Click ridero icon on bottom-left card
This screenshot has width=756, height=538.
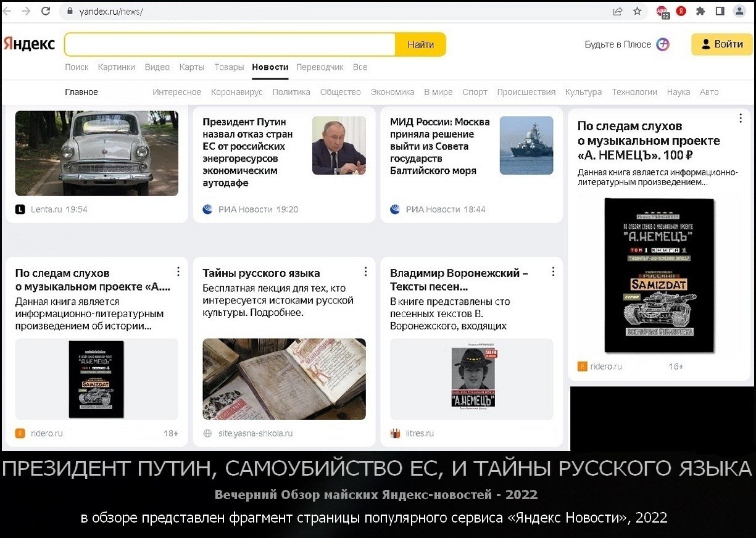pos(20,434)
